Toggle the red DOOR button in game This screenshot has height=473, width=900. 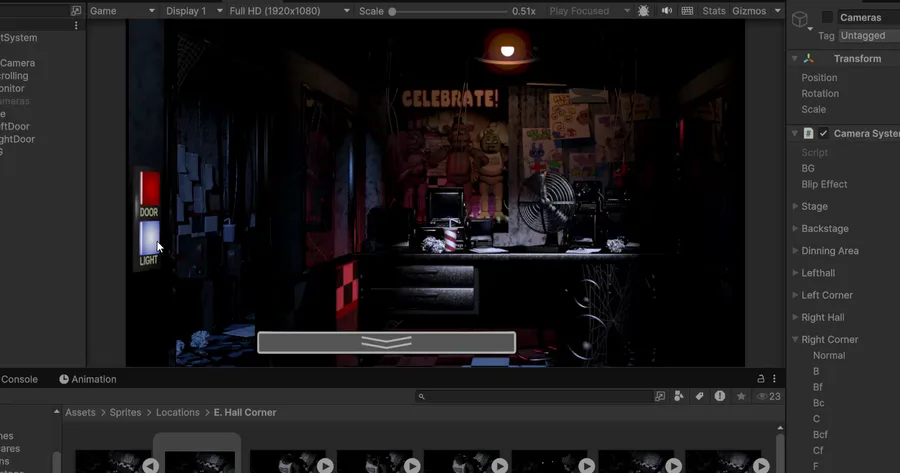point(150,188)
